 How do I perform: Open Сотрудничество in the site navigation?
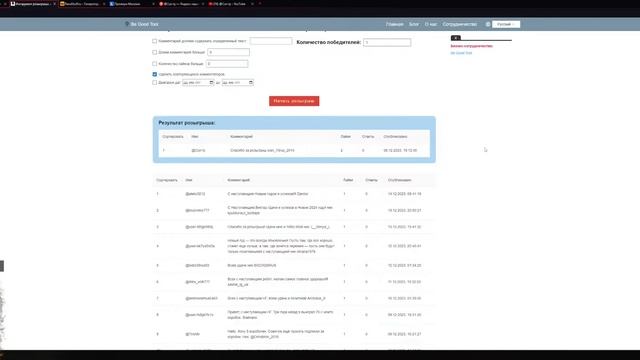pyautogui.click(x=460, y=24)
